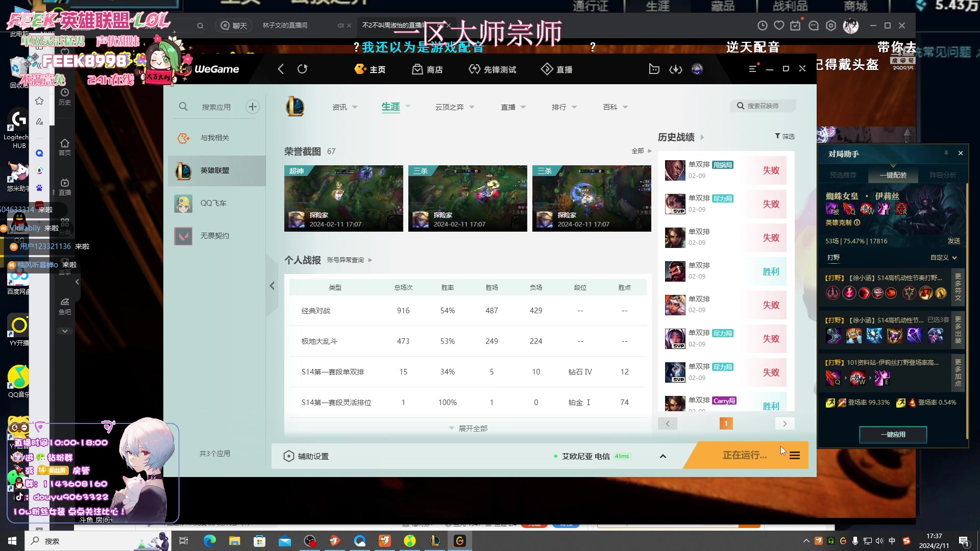This screenshot has width=980, height=551.
Task: Open the 自定义 dropdown
Action: click(x=943, y=258)
